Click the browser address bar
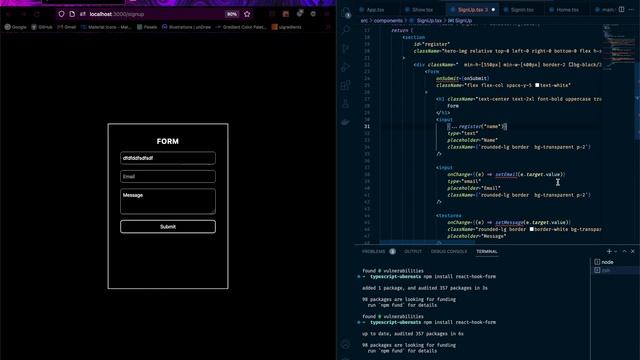The image size is (640, 360). [x=155, y=14]
